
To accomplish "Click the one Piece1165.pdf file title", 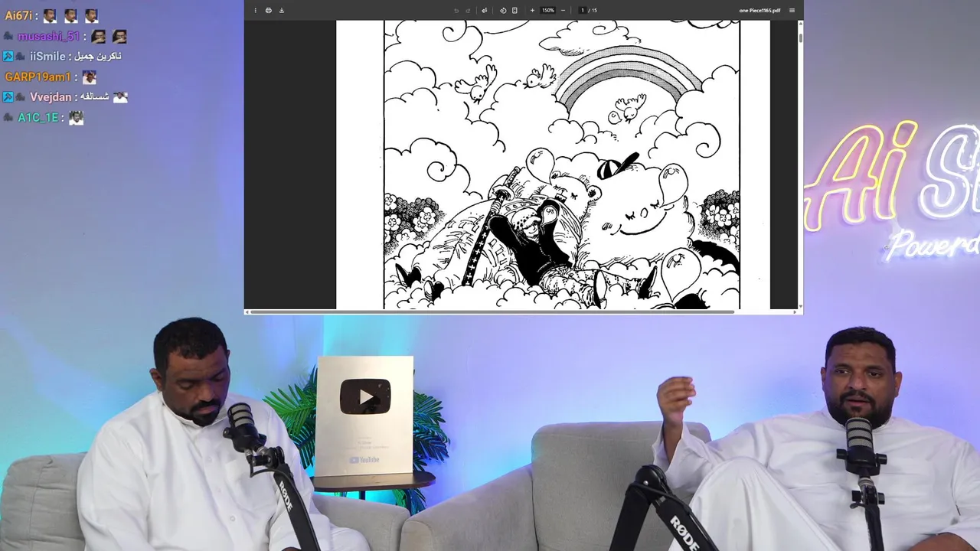I will click(759, 10).
